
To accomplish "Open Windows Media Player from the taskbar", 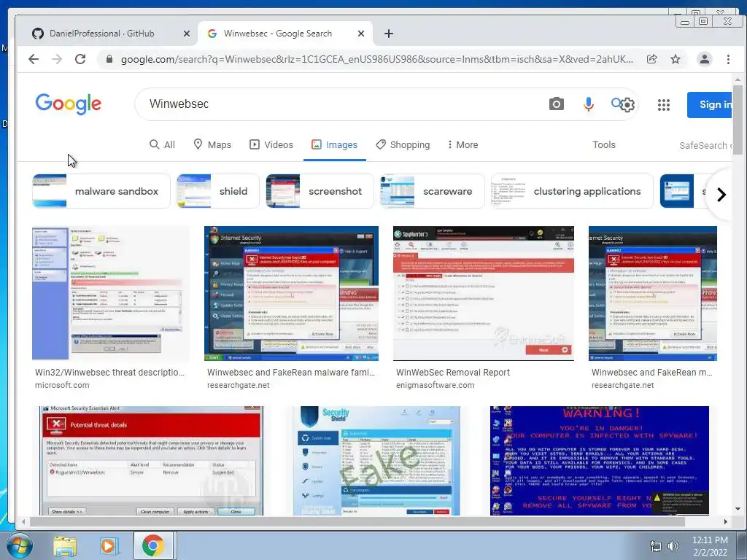I will coord(108,546).
